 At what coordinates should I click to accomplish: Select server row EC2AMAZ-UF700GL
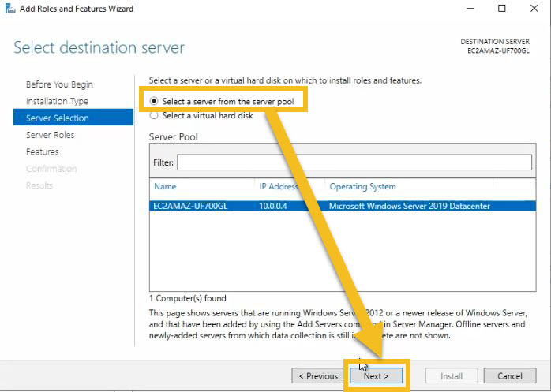click(x=343, y=206)
